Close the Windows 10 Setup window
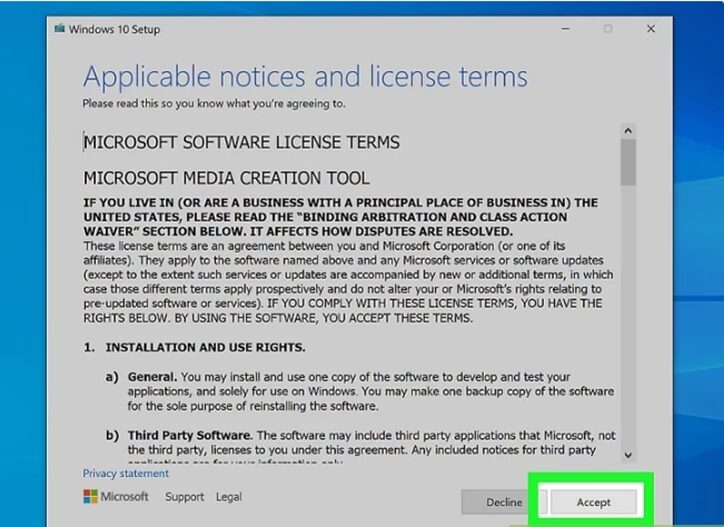This screenshot has width=724, height=527. tap(651, 29)
